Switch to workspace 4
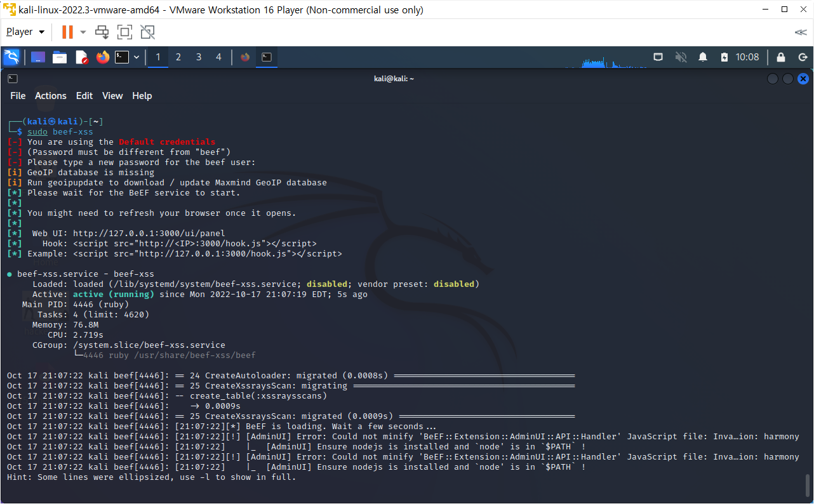 click(x=219, y=57)
